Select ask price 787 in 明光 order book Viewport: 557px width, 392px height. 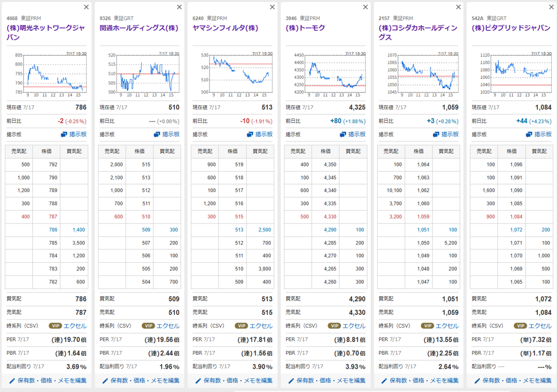tap(53, 216)
